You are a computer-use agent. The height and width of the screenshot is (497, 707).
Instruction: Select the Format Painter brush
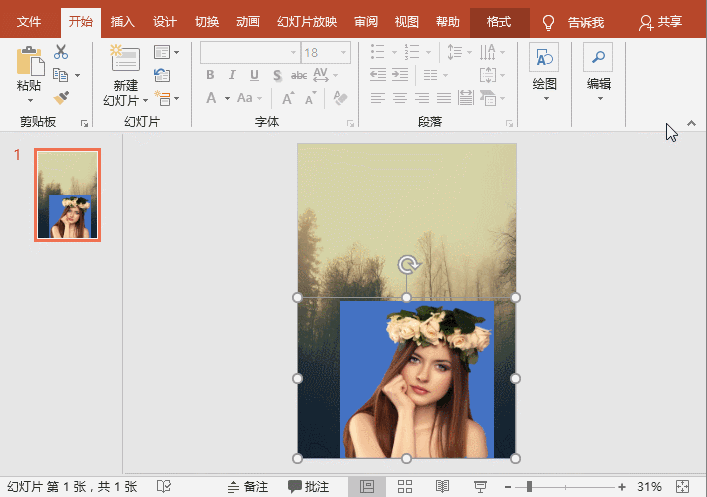61,97
